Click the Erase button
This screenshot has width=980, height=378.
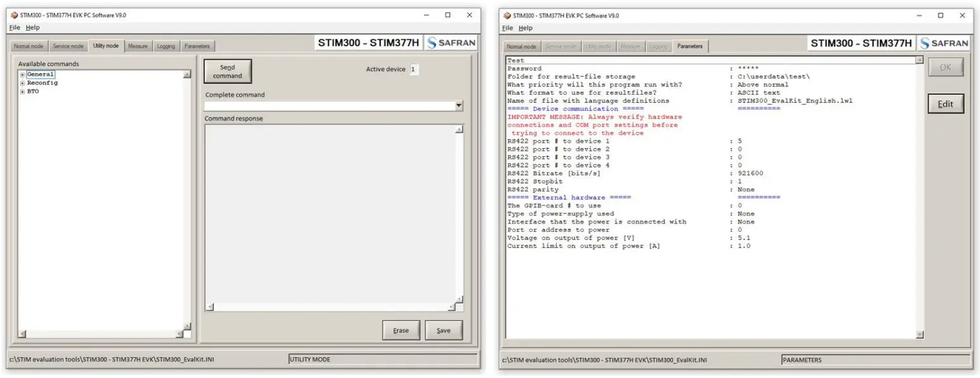tap(401, 330)
